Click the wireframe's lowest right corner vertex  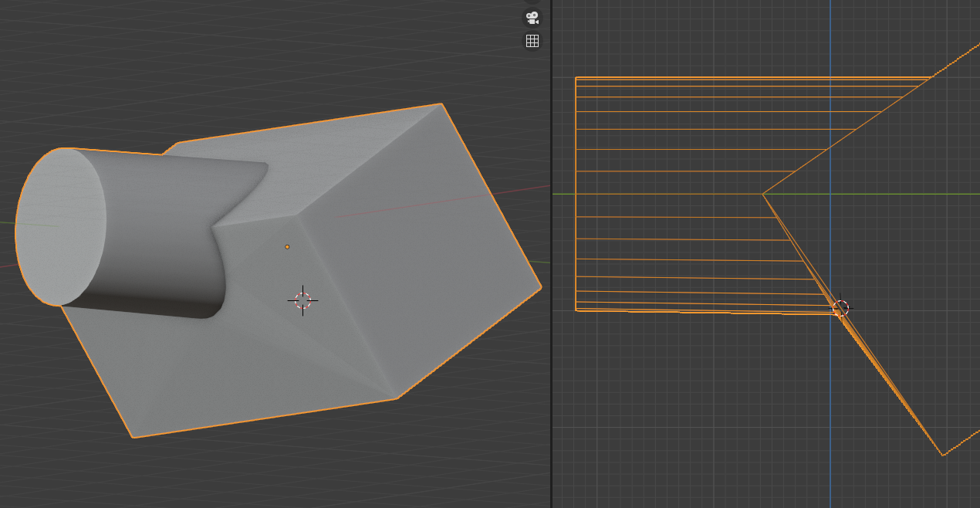942,455
